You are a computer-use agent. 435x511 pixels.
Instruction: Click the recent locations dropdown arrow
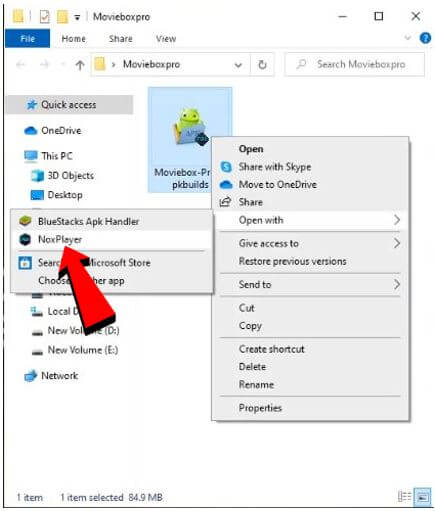62,65
